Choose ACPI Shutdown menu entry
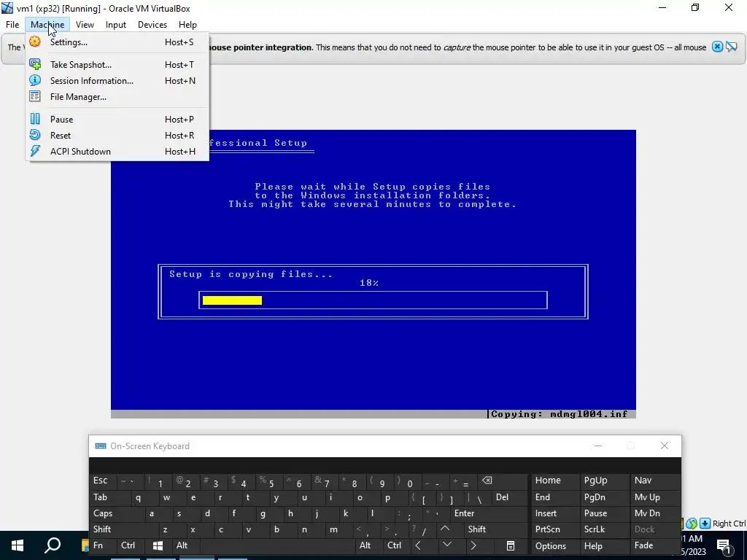This screenshot has height=560, width=747. click(117, 152)
